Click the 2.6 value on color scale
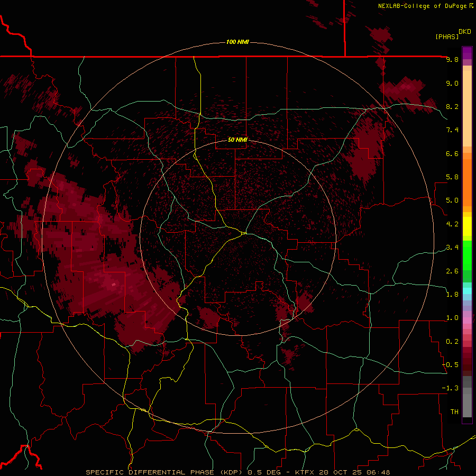Screen dimensions: 476x476 452,271
